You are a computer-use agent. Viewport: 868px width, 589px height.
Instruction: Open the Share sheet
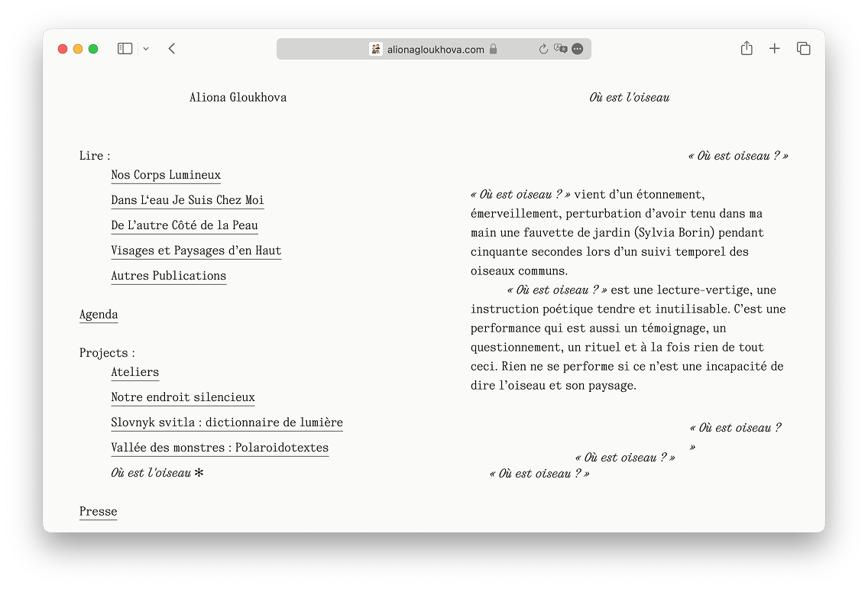coord(747,49)
